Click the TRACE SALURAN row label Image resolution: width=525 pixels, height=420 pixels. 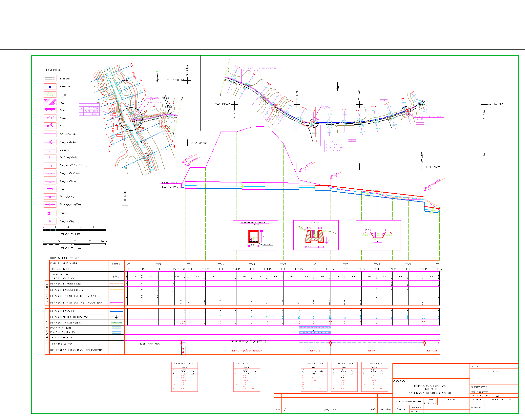pyautogui.click(x=61, y=337)
